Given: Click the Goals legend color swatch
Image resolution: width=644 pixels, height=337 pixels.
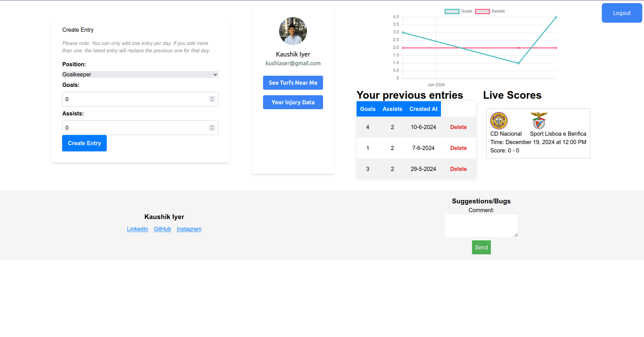Looking at the screenshot, I should click(x=451, y=11).
